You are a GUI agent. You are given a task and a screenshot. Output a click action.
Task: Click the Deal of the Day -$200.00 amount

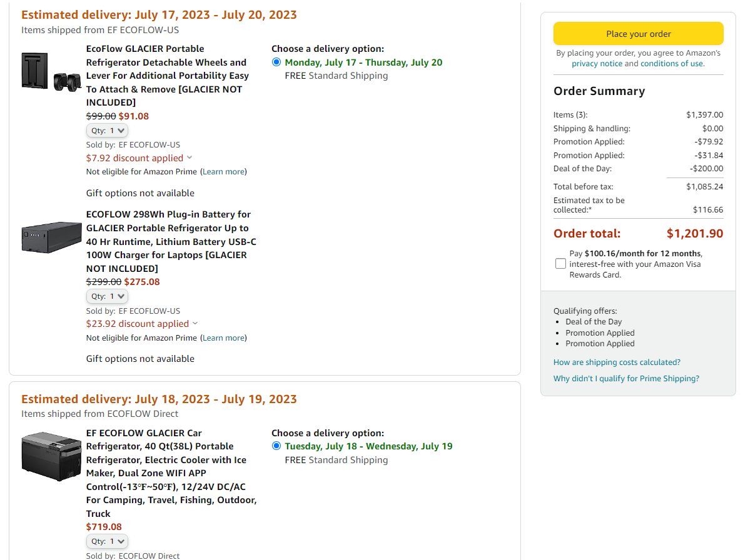[x=706, y=169]
